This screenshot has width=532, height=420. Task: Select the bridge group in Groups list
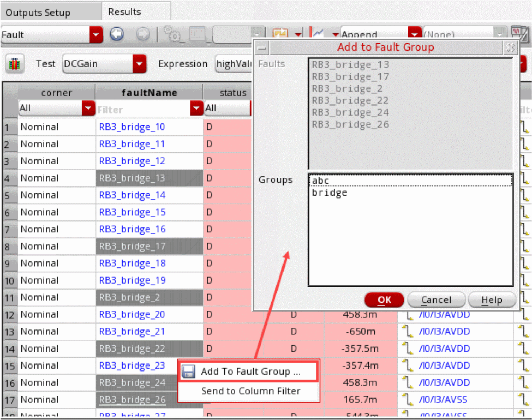pyautogui.click(x=410, y=193)
